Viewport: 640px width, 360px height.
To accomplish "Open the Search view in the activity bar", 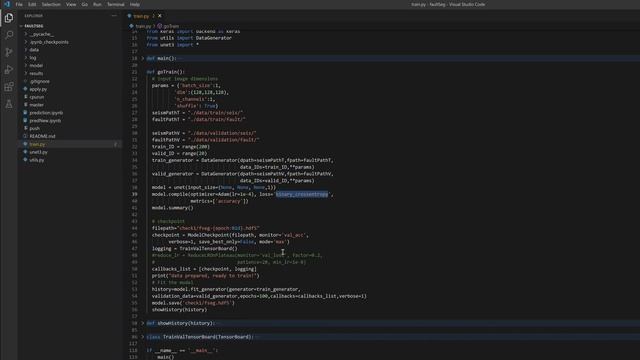I will [9, 35].
